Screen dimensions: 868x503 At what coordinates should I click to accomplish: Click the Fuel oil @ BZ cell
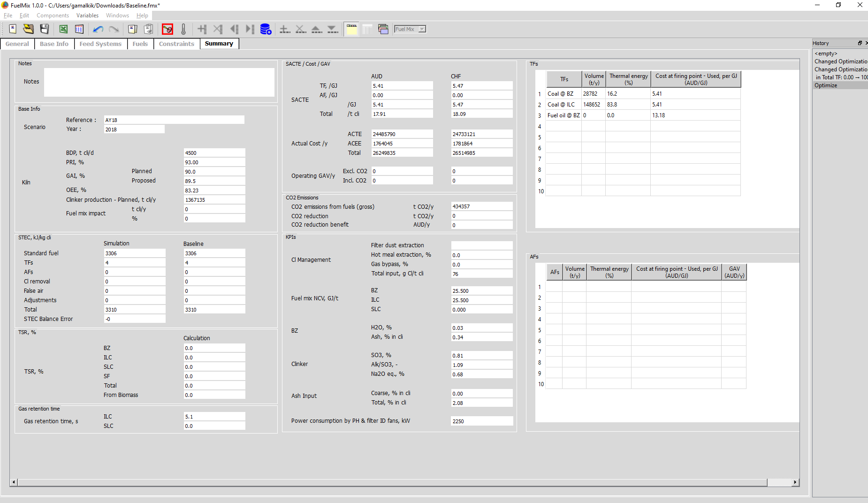tap(563, 115)
